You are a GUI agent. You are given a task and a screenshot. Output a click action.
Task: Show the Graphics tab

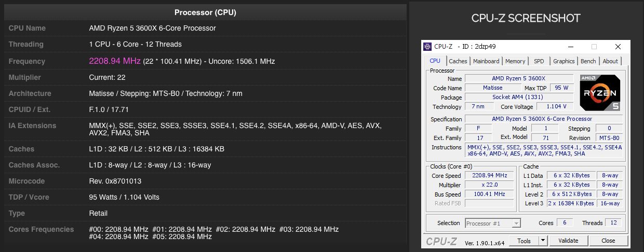click(x=563, y=61)
